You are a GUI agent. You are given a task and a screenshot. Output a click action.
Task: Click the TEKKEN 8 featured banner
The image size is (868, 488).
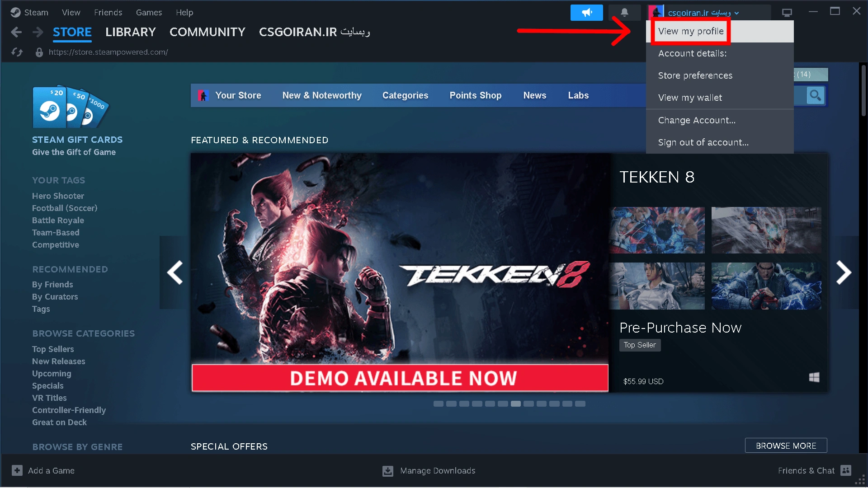398,271
